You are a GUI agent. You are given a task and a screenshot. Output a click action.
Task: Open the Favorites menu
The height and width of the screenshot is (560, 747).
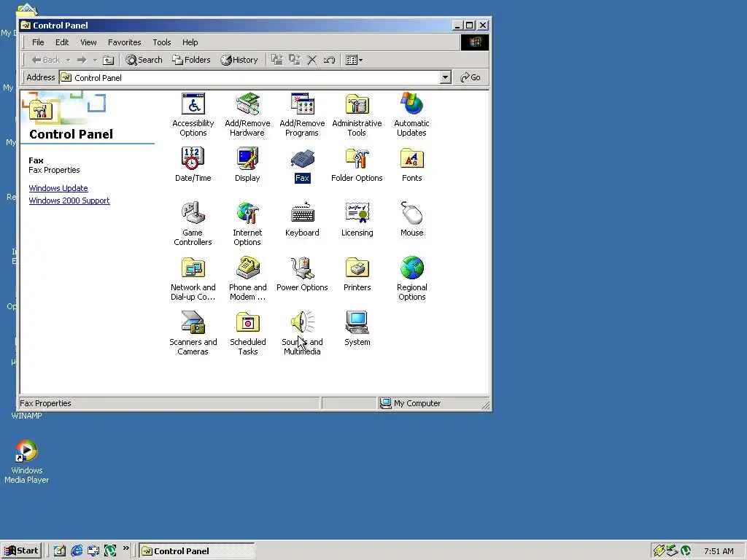point(124,42)
